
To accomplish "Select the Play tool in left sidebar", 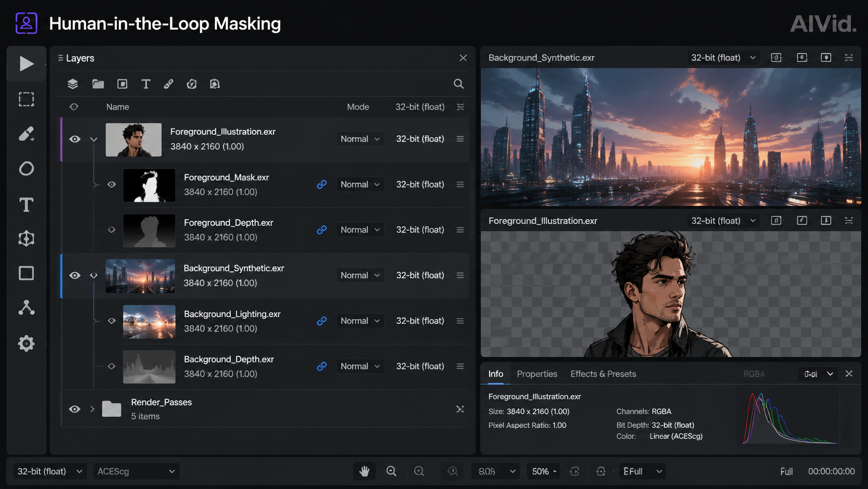I will coord(26,64).
